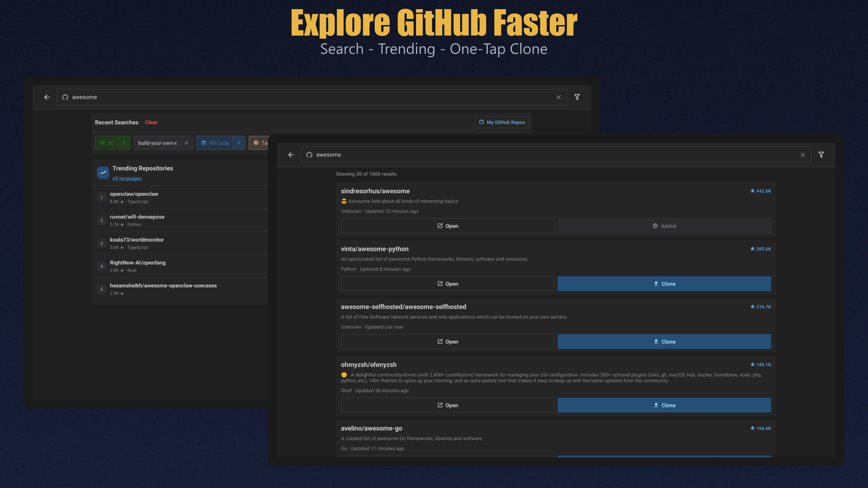Remove the build-your-own-x search chip

point(186,143)
